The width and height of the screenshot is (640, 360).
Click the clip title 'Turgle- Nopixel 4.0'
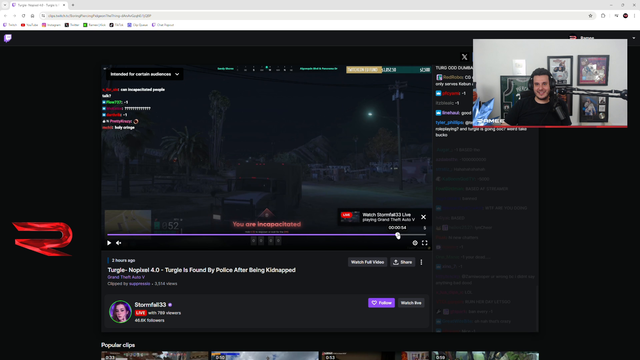(x=201, y=270)
